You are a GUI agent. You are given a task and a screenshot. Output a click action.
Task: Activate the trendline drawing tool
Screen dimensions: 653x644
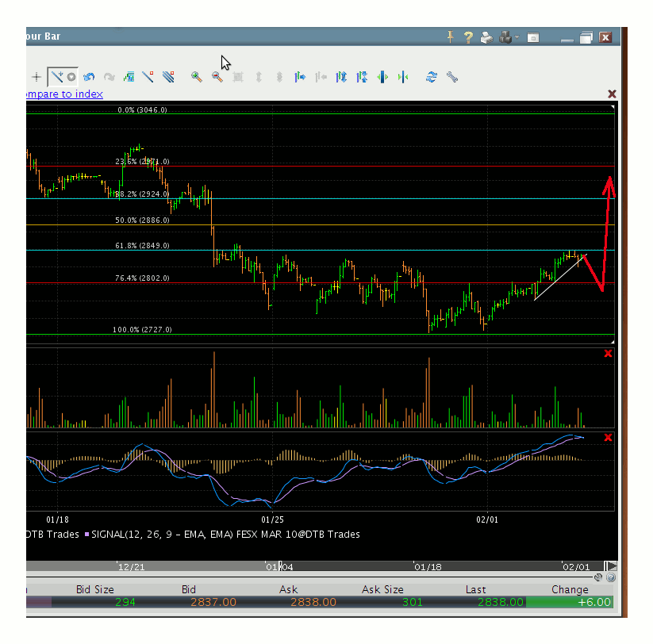[57, 77]
